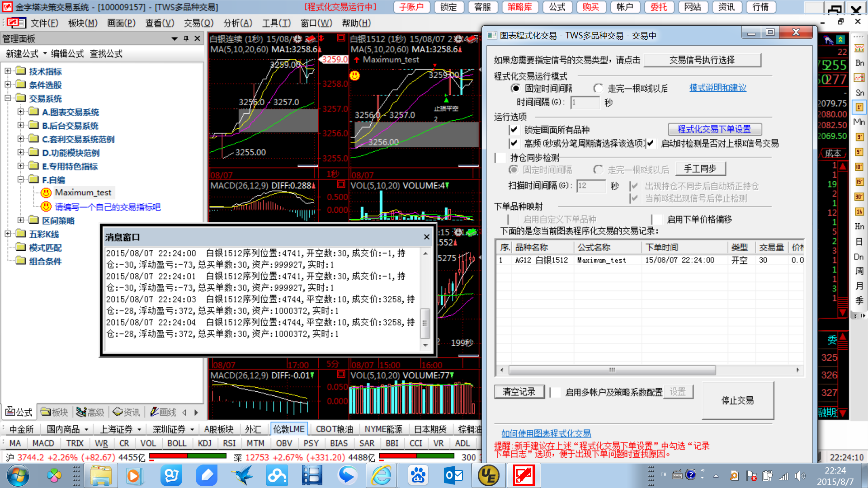The height and width of the screenshot is (488, 868).
Task: Expand the 五彩K线 tree folder
Action: click(x=8, y=234)
